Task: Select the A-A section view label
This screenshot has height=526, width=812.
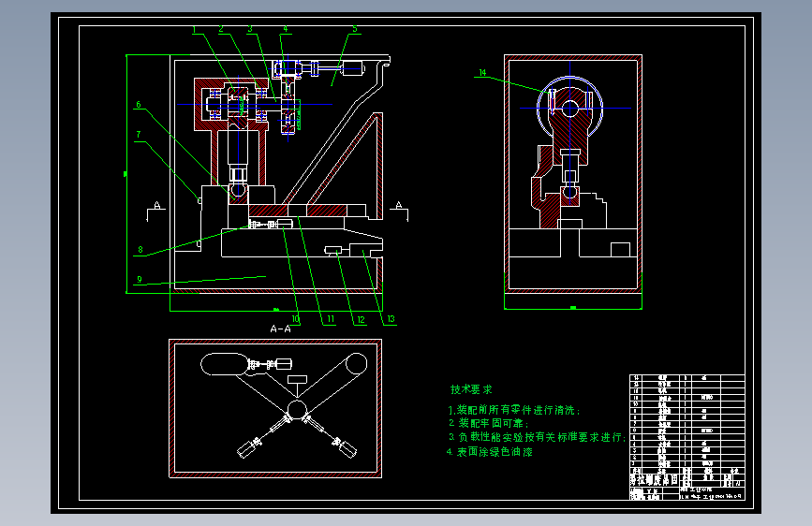Action: point(281,329)
